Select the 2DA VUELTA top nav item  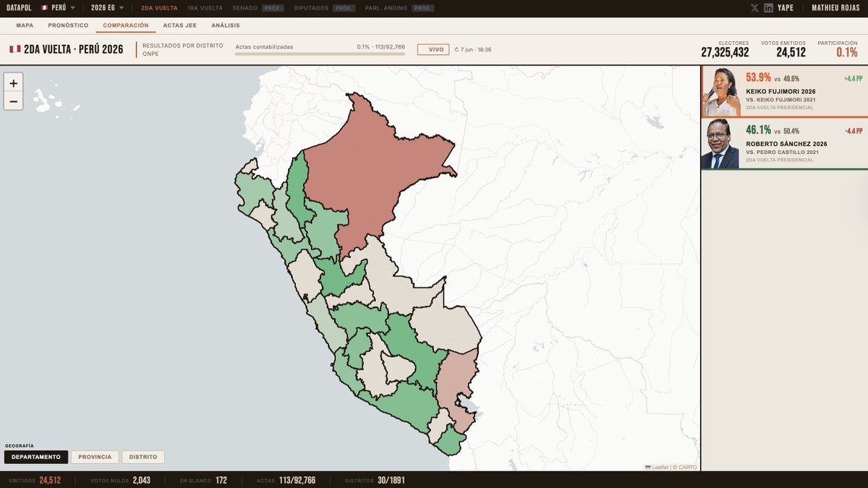pyautogui.click(x=159, y=8)
